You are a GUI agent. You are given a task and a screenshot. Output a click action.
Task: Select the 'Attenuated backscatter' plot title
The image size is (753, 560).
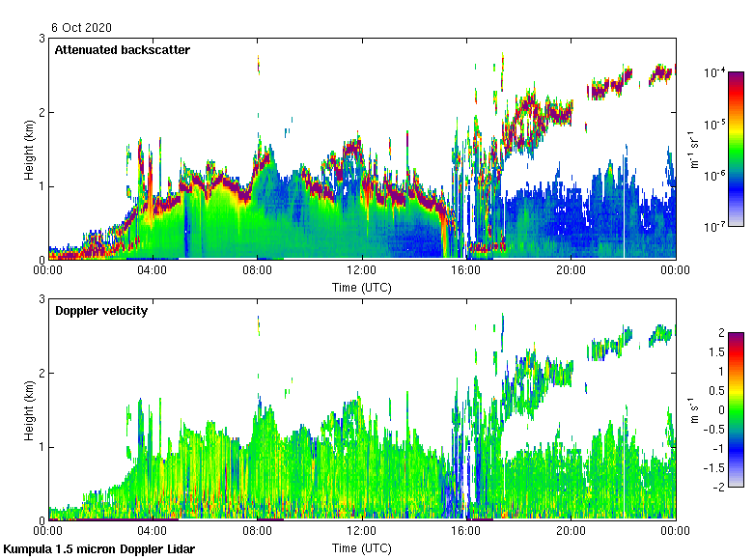[x=122, y=49]
